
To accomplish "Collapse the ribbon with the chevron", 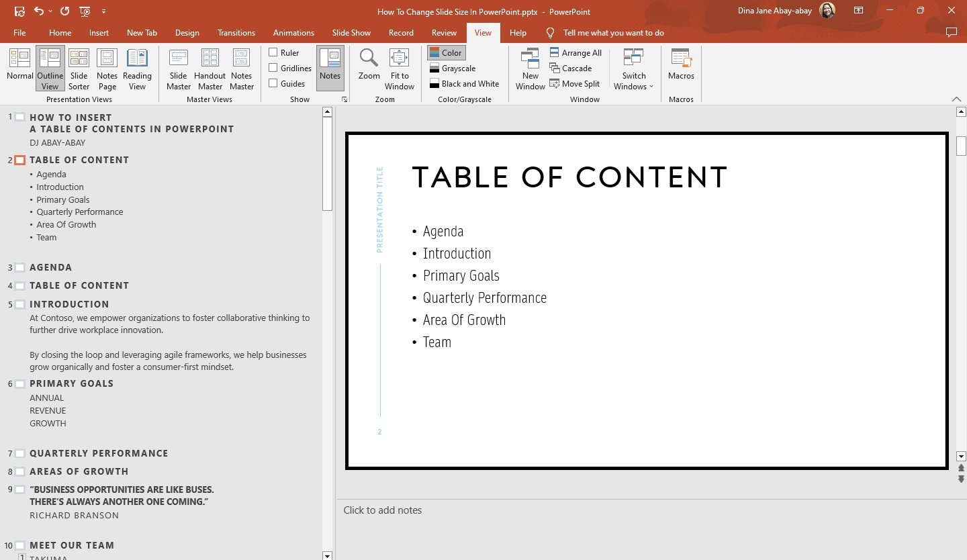I will pos(956,98).
